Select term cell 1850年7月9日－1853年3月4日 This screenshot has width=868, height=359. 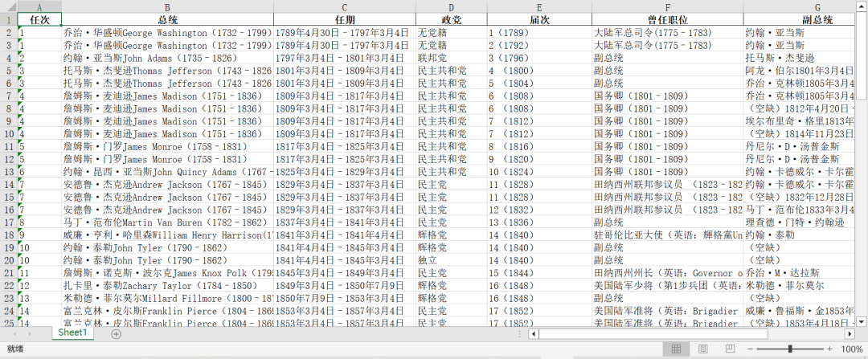(344, 299)
